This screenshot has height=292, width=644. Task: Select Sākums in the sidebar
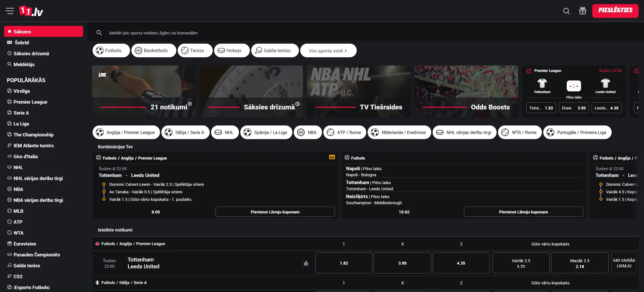[x=44, y=31]
